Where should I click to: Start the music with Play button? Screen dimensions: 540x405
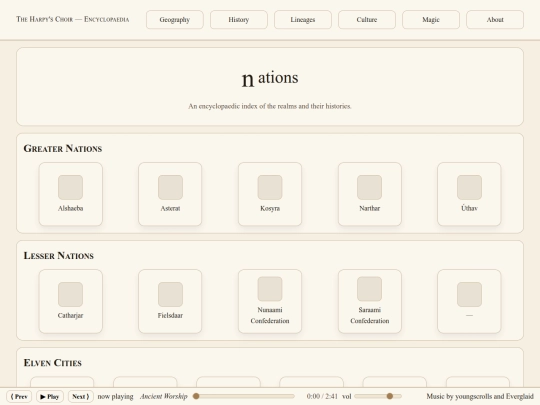50,397
